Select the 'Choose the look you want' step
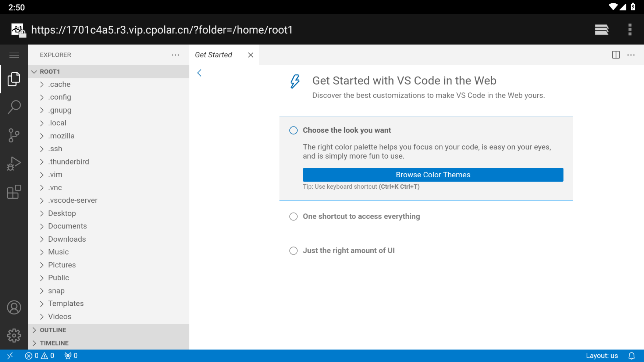The image size is (644, 362). pos(346,130)
